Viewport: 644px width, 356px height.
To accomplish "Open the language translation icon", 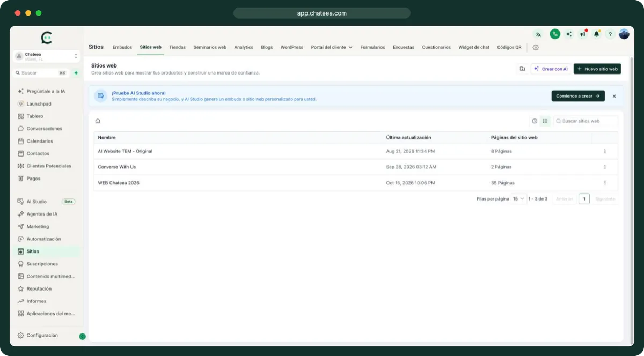I will click(x=538, y=34).
